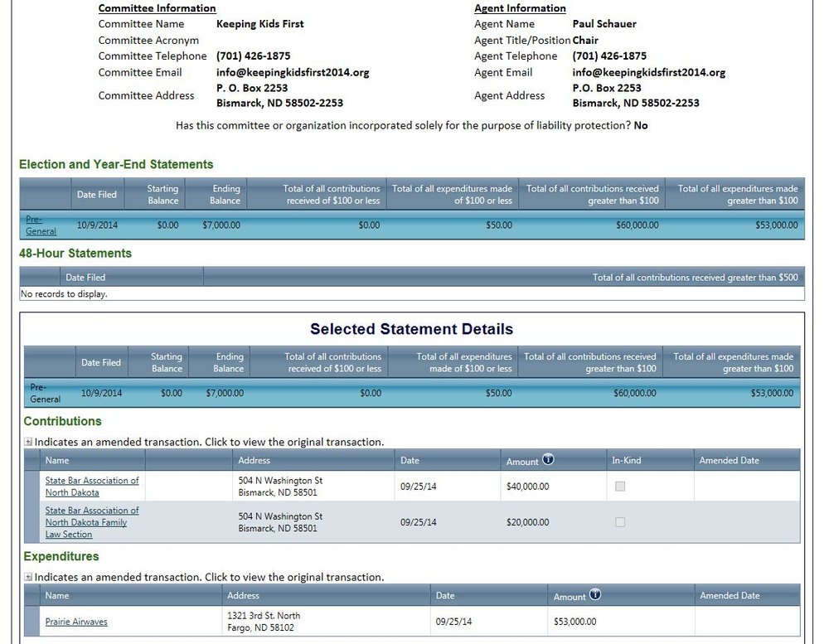Open State Bar Association Family Law Section link
Image resolution: width=829 pixels, height=644 pixels.
[92, 522]
